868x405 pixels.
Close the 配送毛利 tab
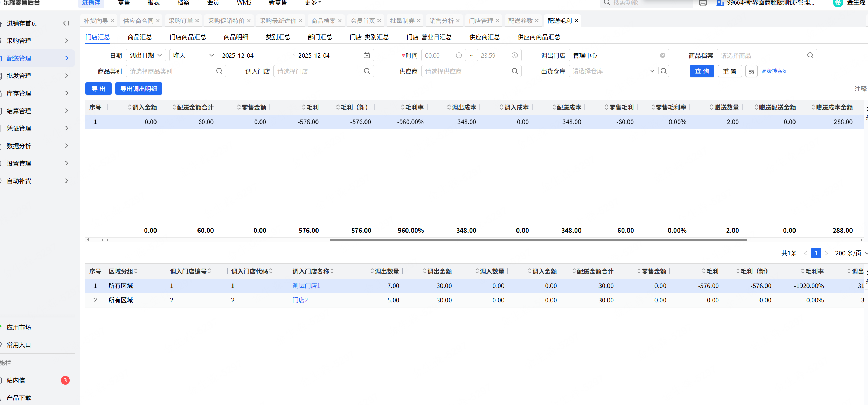coord(576,21)
